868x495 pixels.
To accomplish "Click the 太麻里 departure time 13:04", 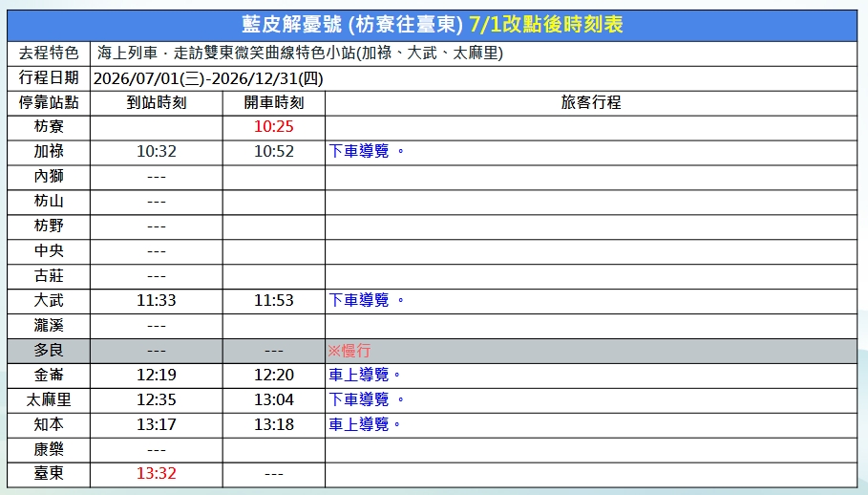I will point(273,399).
